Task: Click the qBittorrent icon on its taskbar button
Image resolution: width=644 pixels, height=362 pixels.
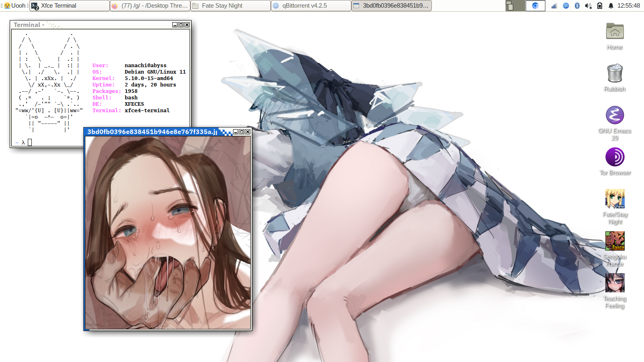Action: pyautogui.click(x=276, y=6)
